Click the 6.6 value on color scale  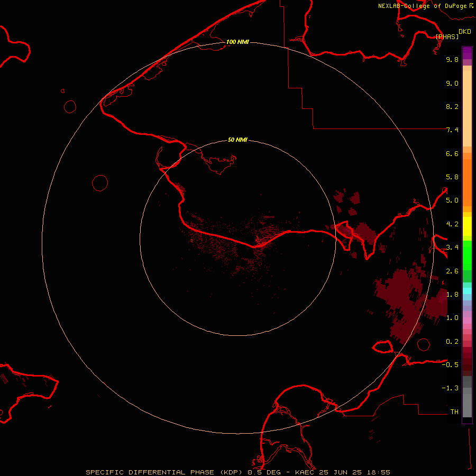click(x=452, y=153)
